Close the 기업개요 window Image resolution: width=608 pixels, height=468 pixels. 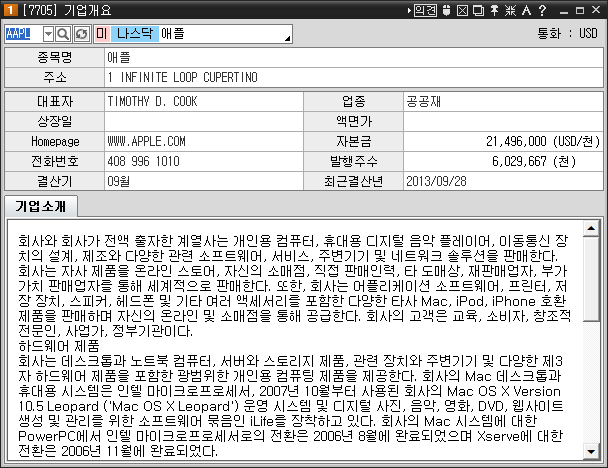[x=596, y=10]
